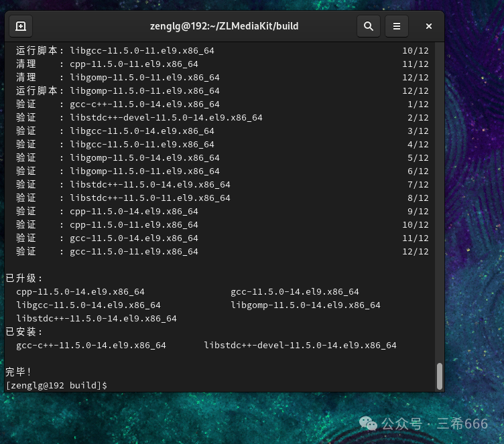Click the 清理 line for cpp 11/12
The height and width of the screenshot is (444, 504).
click(x=134, y=64)
